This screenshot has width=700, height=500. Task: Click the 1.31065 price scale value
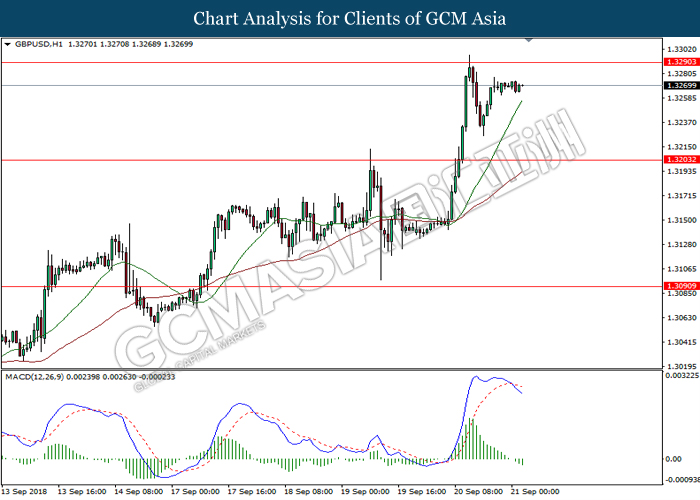click(681, 269)
